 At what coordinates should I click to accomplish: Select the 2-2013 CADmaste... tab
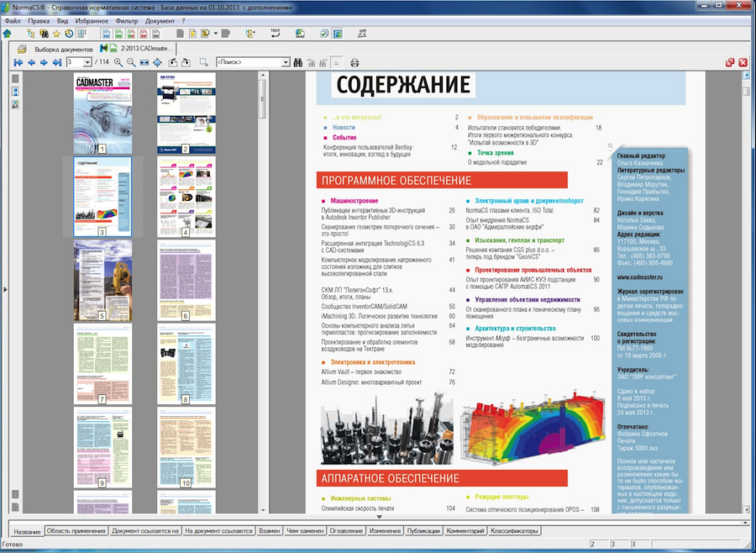(x=136, y=48)
